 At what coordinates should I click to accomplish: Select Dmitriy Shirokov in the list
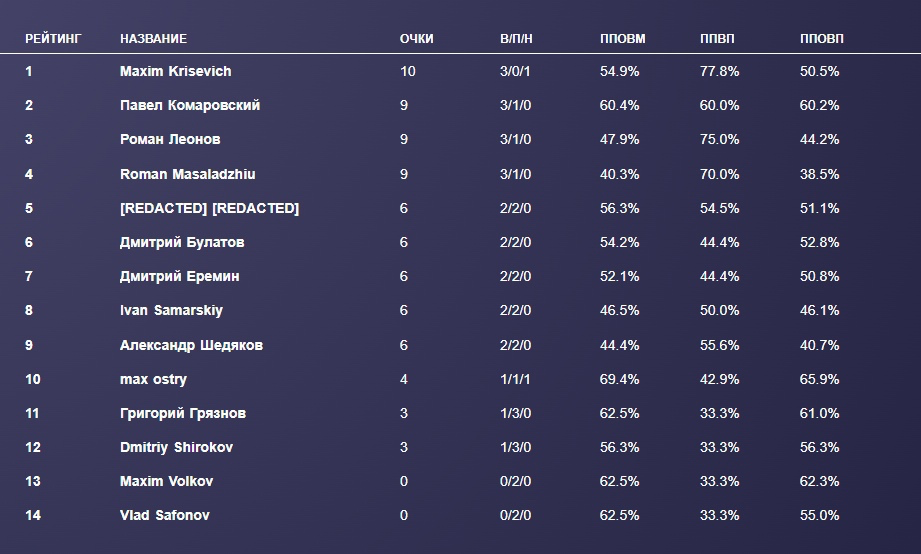pyautogui.click(x=176, y=447)
